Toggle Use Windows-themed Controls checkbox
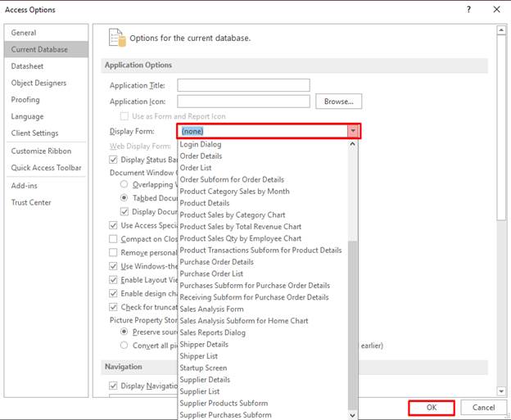Viewport: 511px width, 420px height. (113, 266)
